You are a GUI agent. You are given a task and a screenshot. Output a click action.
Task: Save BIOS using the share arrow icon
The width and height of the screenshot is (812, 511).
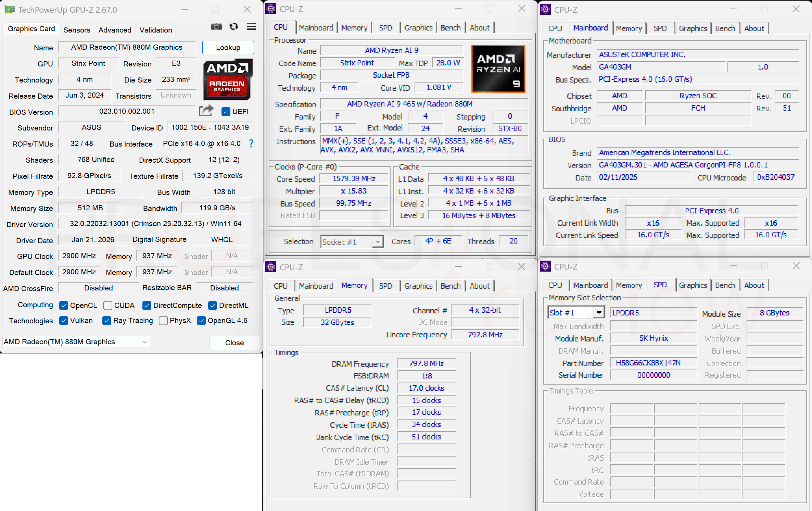[x=206, y=111]
